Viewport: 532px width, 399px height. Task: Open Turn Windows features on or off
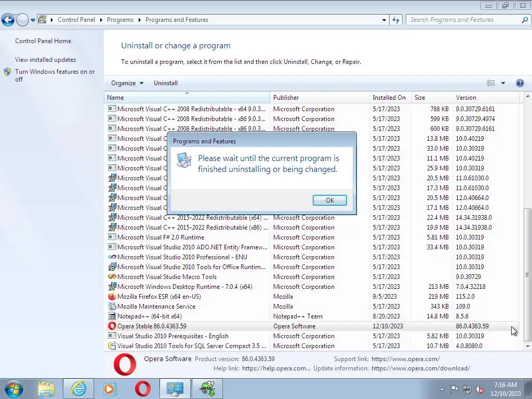(x=55, y=75)
